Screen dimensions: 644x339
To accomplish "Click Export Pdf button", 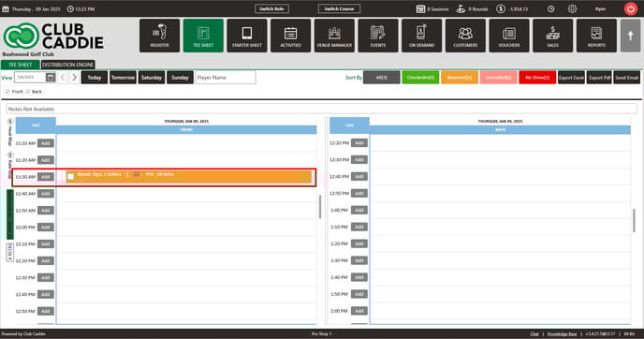I will click(x=599, y=77).
